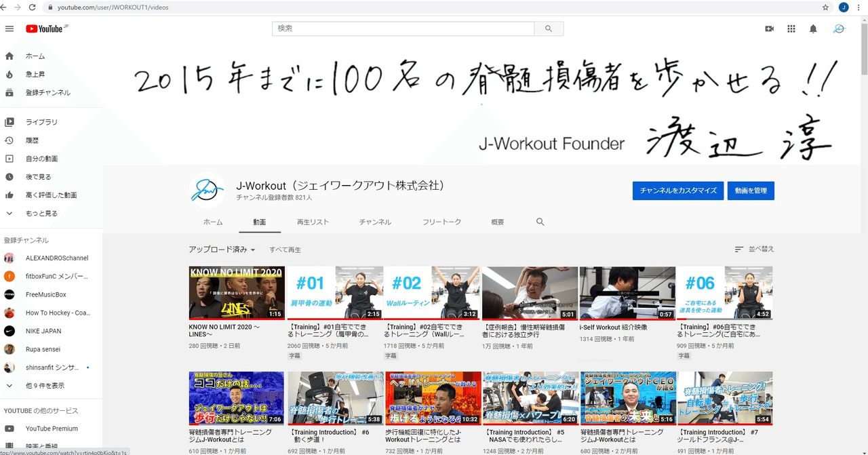Screen dimensions: 868x455
Task: Select the 動画 channel tab
Action: pyautogui.click(x=260, y=222)
